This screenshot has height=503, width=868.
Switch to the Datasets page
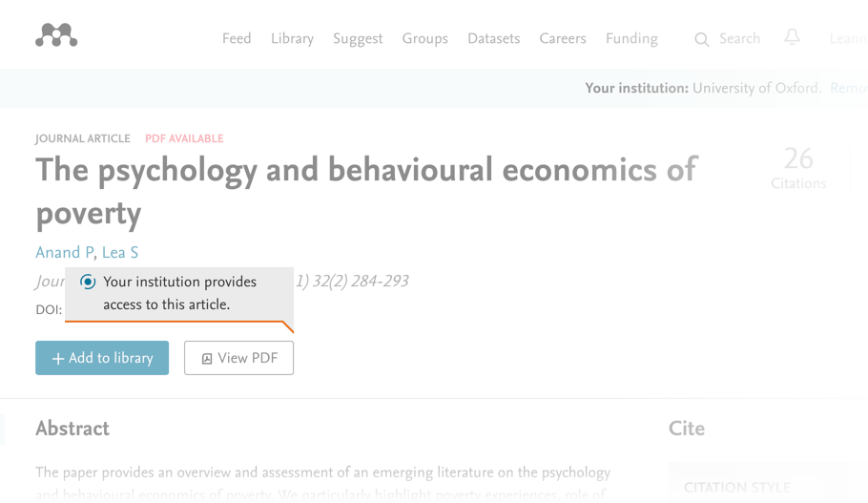tap(493, 39)
